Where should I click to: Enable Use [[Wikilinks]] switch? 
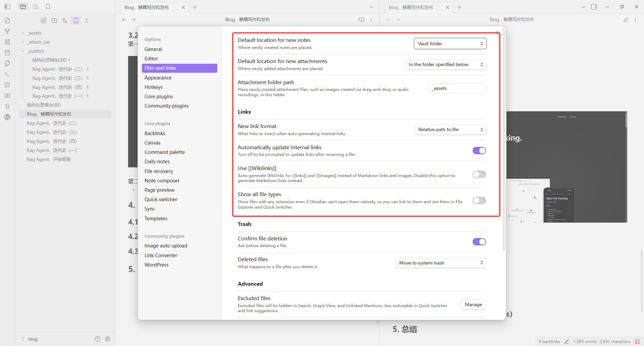point(479,174)
